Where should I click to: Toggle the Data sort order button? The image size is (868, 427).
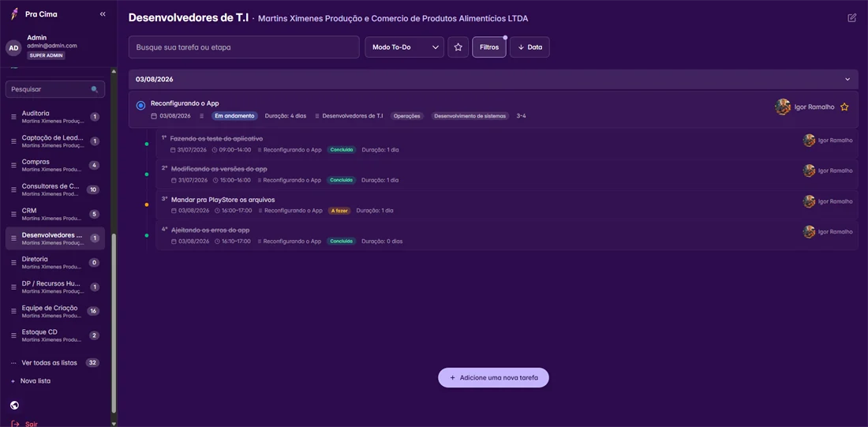point(529,47)
